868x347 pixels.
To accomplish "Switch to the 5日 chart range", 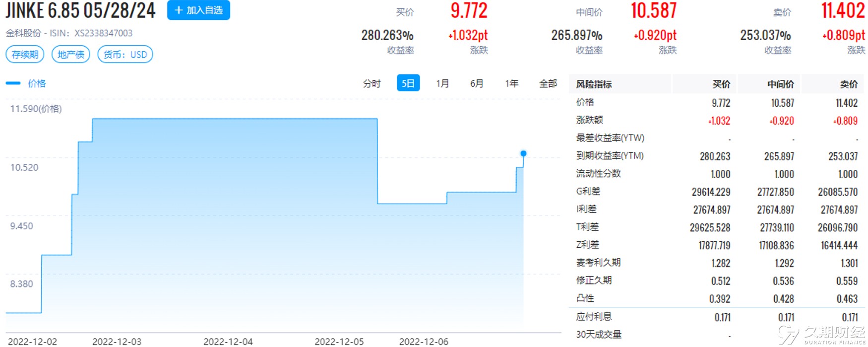I will click(408, 83).
